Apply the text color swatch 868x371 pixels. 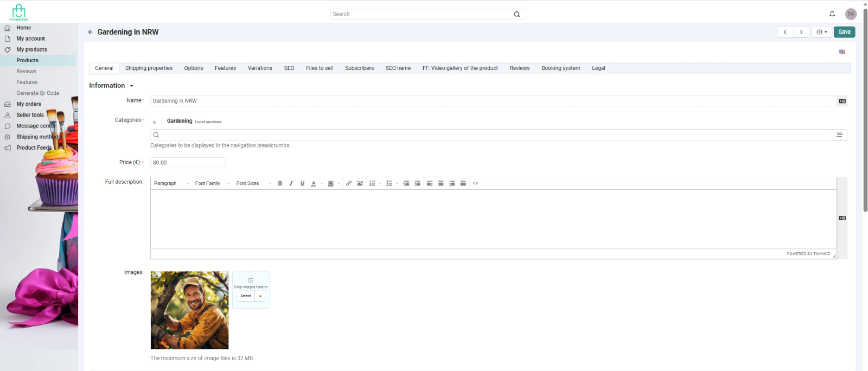click(313, 183)
